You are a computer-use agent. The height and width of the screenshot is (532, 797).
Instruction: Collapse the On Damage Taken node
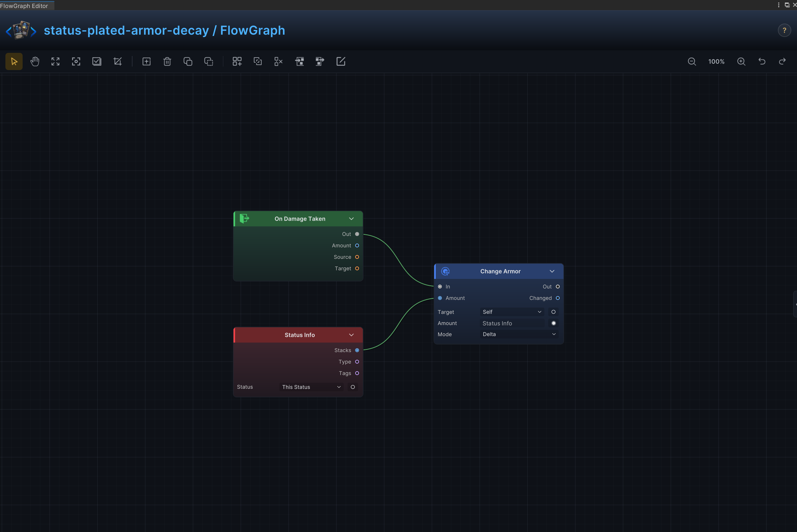[x=351, y=219]
